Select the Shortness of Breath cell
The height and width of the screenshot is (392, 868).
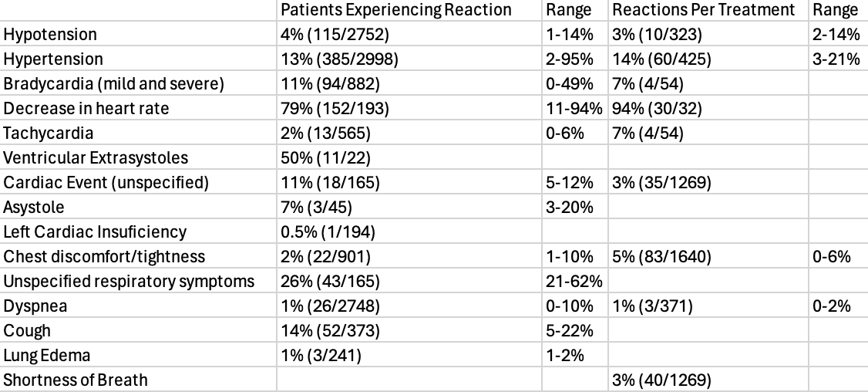(76, 380)
